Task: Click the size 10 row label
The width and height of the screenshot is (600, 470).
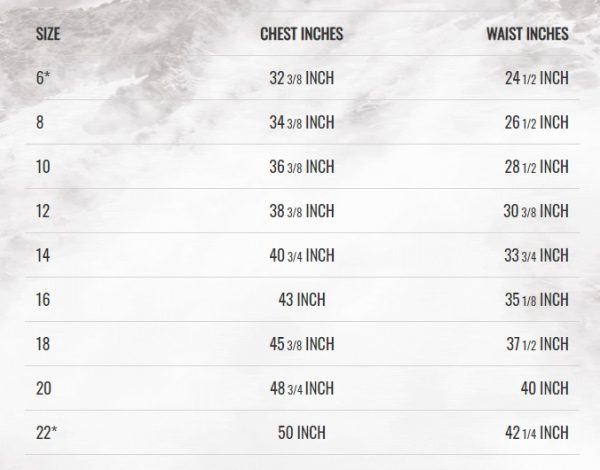Action: [x=43, y=167]
